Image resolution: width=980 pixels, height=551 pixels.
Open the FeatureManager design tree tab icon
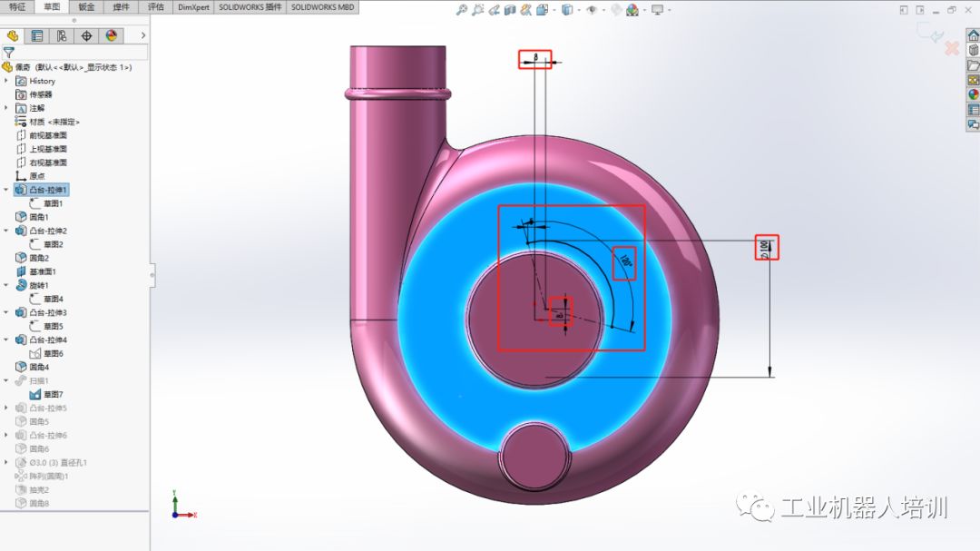tap(13, 36)
